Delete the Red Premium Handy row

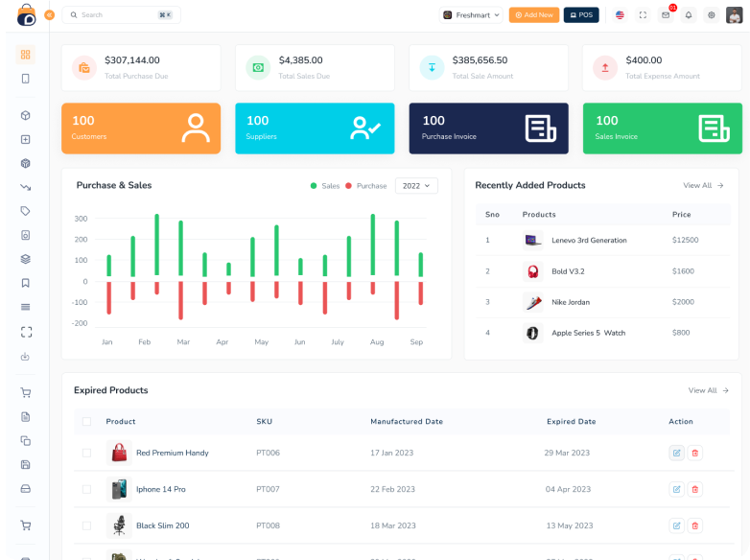tap(695, 453)
